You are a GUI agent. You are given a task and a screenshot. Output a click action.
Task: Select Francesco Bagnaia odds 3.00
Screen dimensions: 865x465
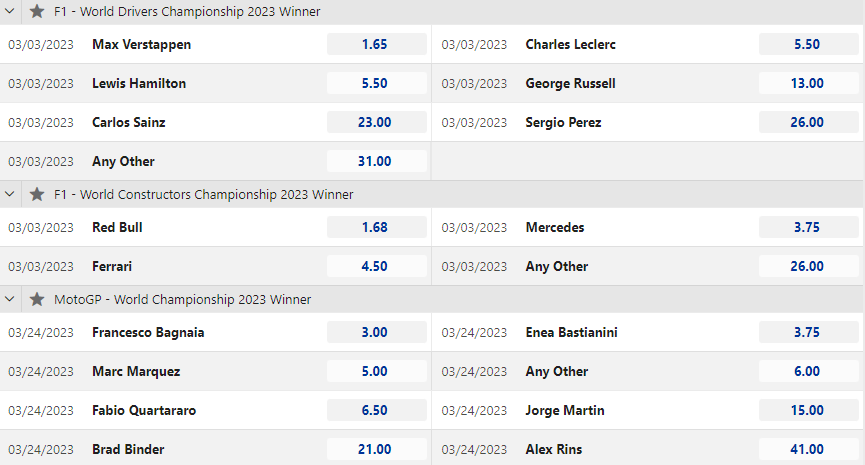point(376,333)
